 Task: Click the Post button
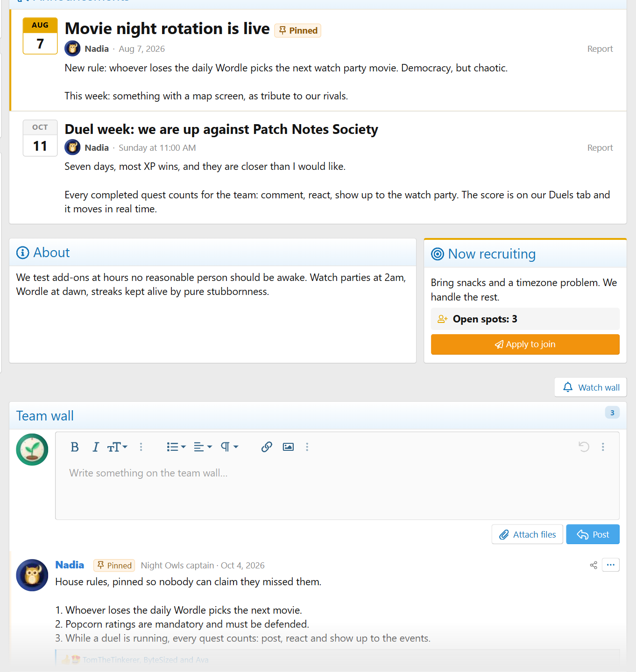[x=593, y=534]
